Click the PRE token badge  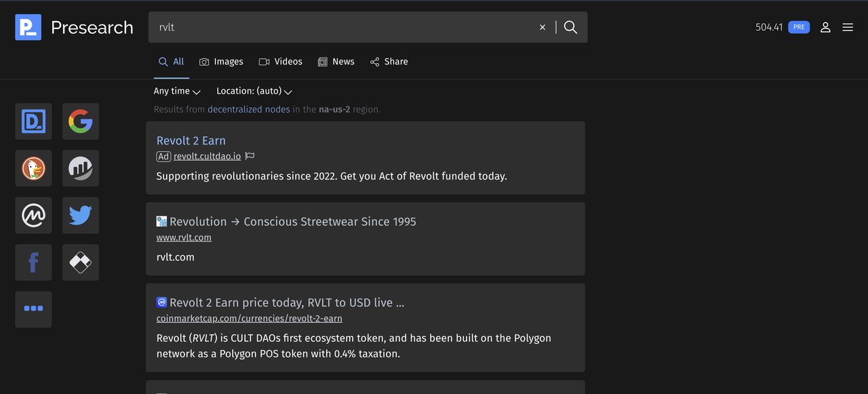[x=799, y=27]
